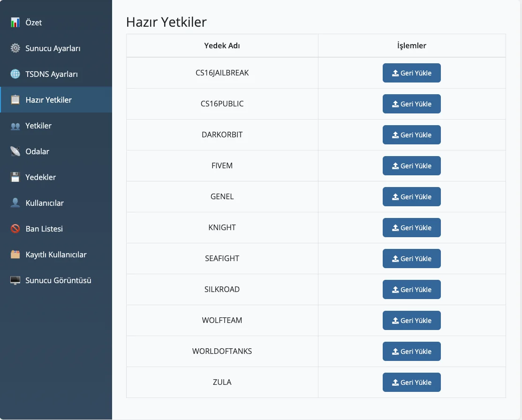522x420 pixels.
Task: Click the Sunucu Ayarları gear icon
Action: [15, 48]
